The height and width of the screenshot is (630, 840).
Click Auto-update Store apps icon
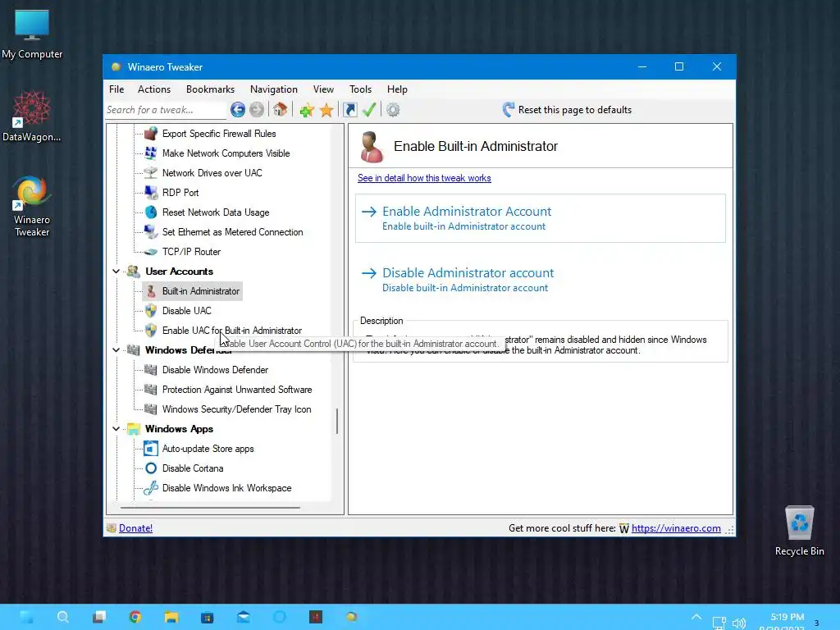pos(151,449)
